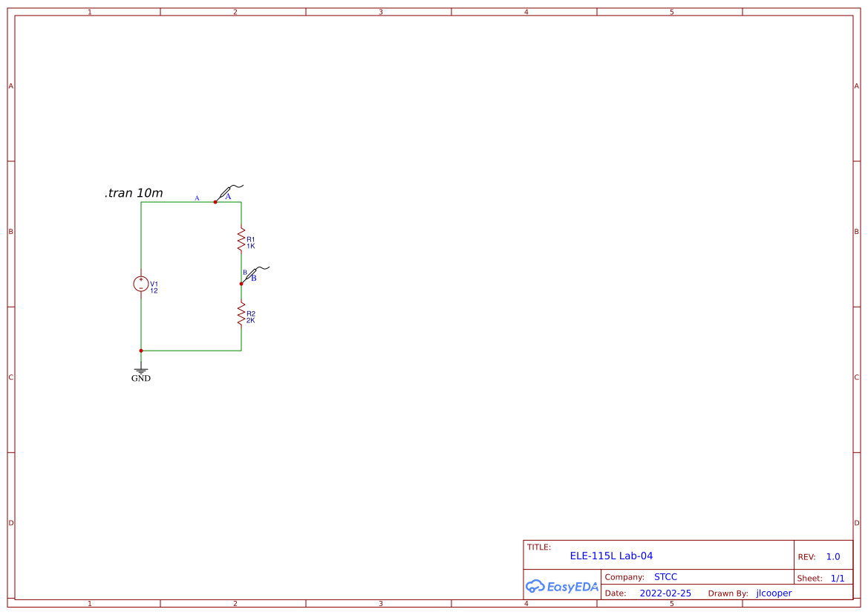Select the wire between V1 and GND

141,327
